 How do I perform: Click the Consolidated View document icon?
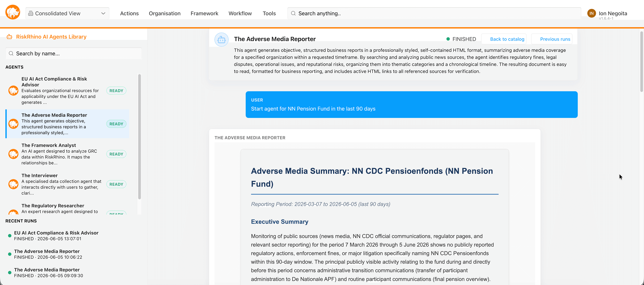(31, 13)
